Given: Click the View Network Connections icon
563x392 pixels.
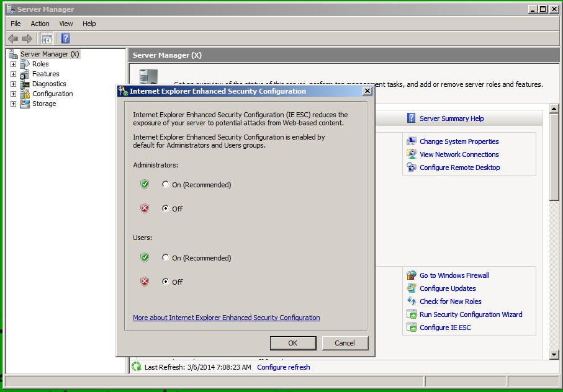Looking at the screenshot, I should click(x=411, y=154).
